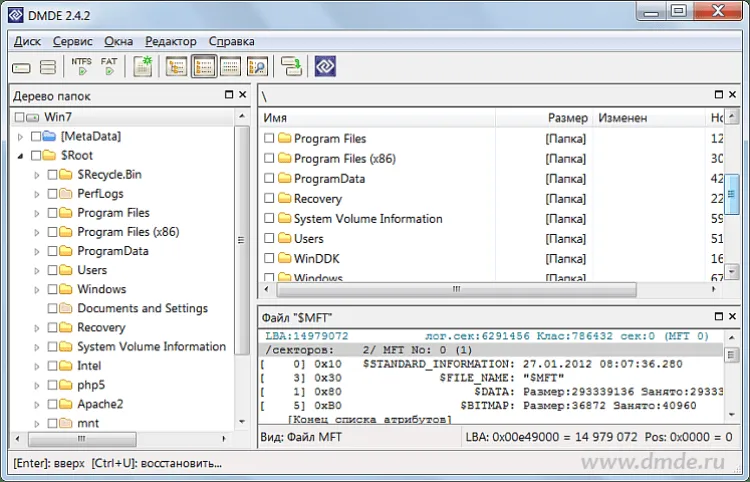Screen dimensions: 750x482
Task: Check the Users folder checkbox in tree
Action: [x=53, y=270]
